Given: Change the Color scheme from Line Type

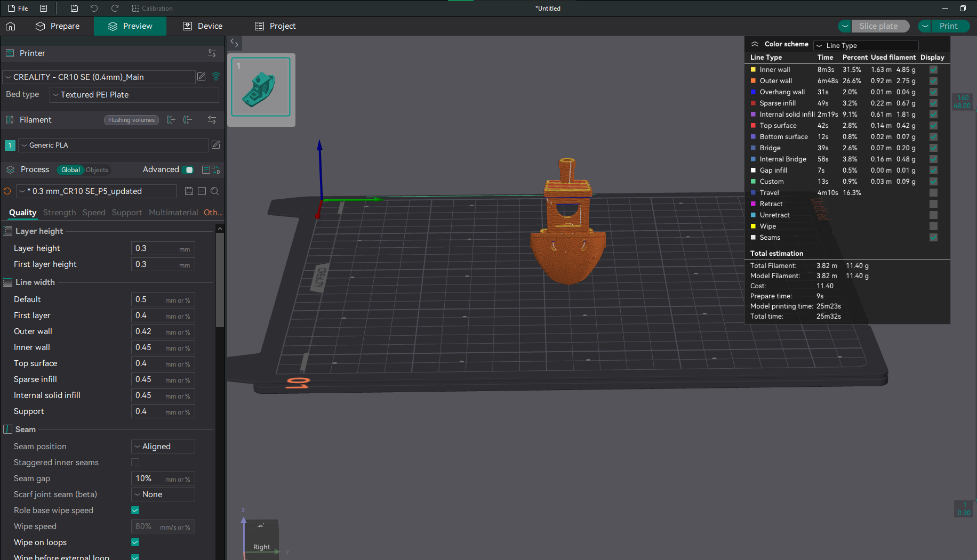Looking at the screenshot, I should coord(866,45).
